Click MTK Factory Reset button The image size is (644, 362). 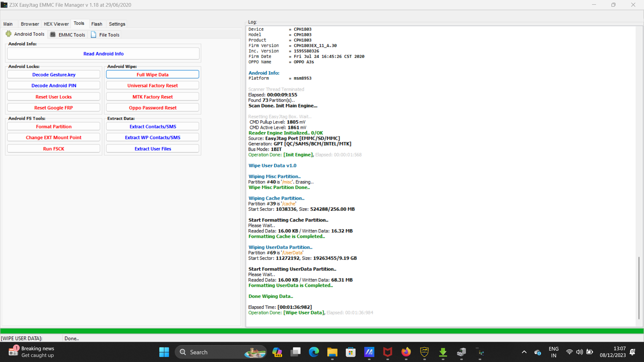click(153, 97)
